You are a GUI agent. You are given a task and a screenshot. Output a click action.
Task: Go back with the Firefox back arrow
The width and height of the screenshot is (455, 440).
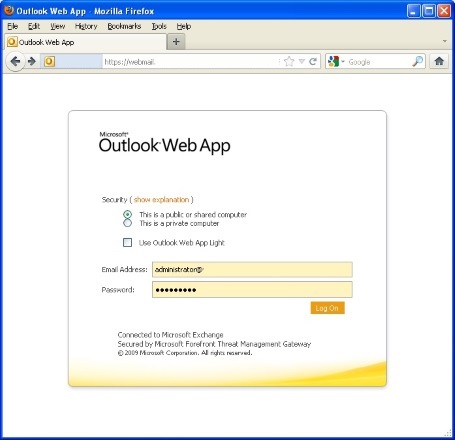click(15, 61)
